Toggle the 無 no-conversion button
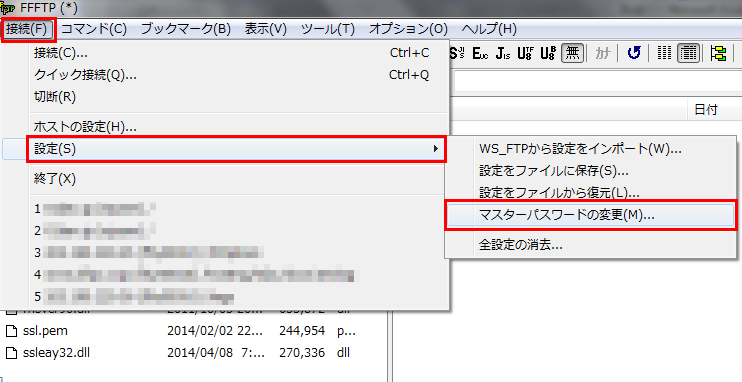 [x=573, y=53]
